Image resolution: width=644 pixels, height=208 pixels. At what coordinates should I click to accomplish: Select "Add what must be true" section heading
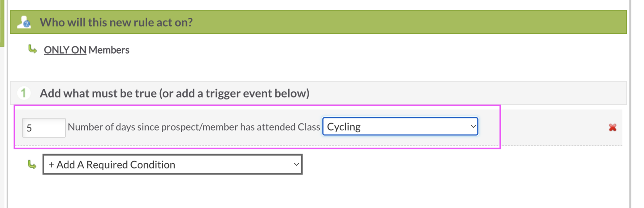pyautogui.click(x=174, y=93)
